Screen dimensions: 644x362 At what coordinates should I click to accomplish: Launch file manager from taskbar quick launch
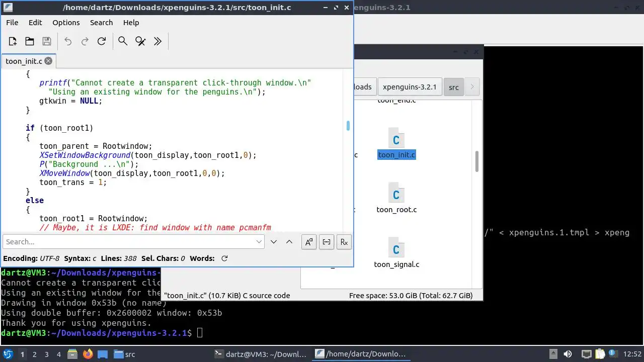pyautogui.click(x=72, y=354)
